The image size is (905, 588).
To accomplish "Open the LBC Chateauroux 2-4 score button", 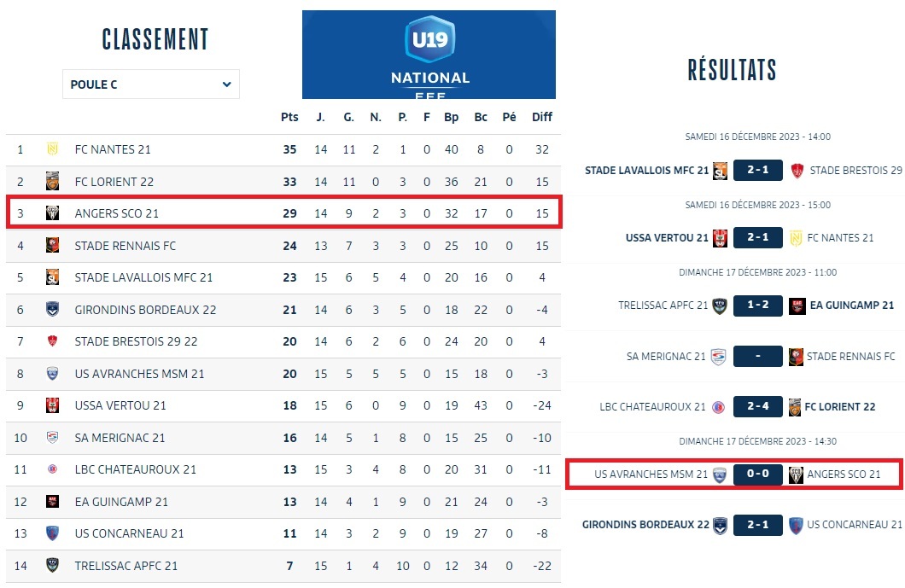I will (758, 406).
